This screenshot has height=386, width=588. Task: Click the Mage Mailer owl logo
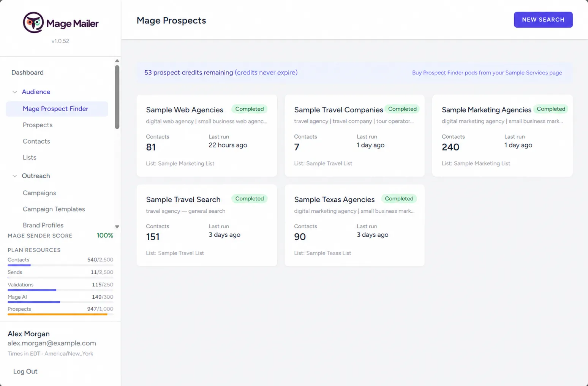[33, 22]
